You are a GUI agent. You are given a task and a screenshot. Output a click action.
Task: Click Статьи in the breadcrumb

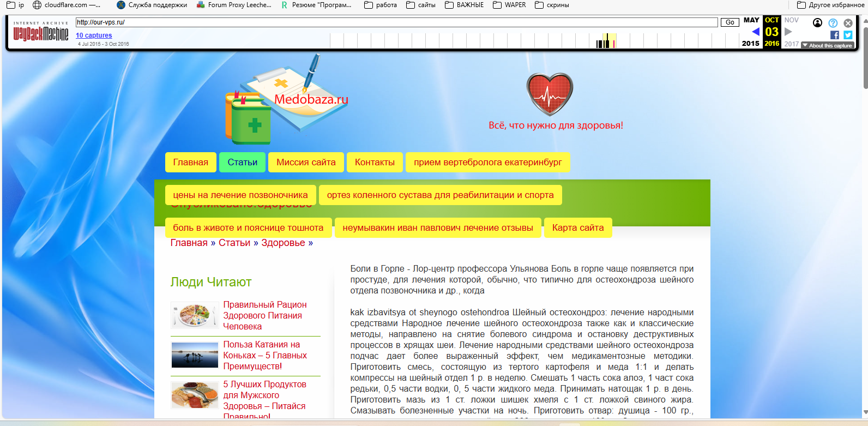coord(234,243)
